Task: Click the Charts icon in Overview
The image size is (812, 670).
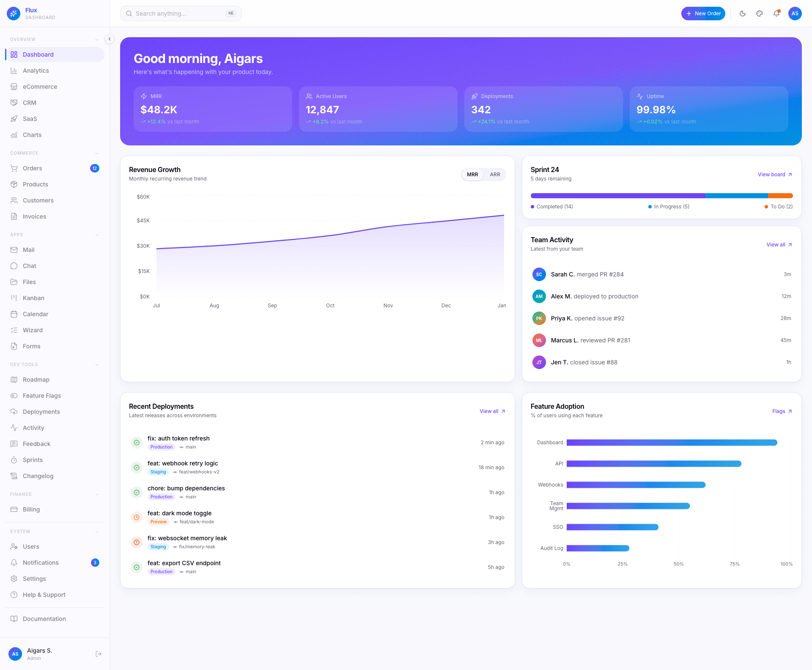Action: (14, 134)
